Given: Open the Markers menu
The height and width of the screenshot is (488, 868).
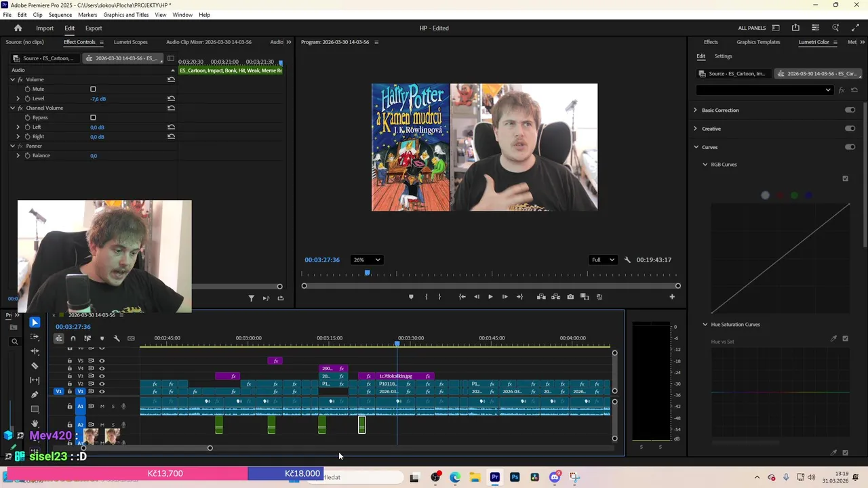Looking at the screenshot, I should [x=87, y=15].
